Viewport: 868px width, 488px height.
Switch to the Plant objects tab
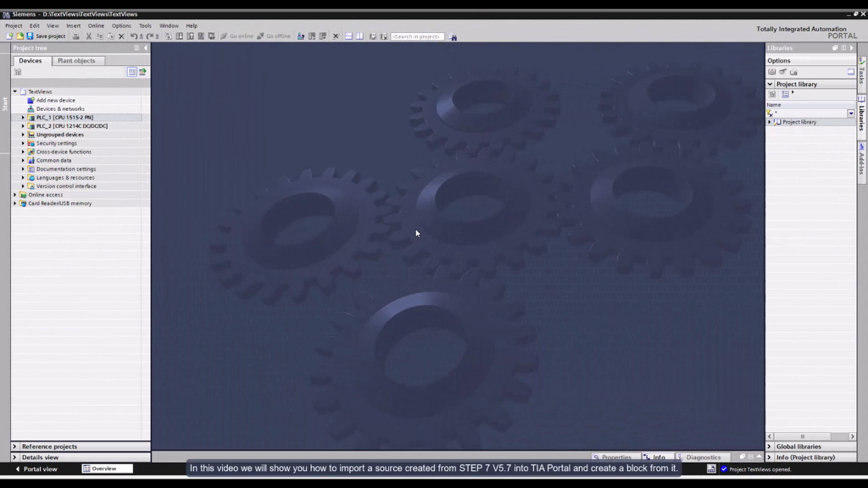(76, 61)
